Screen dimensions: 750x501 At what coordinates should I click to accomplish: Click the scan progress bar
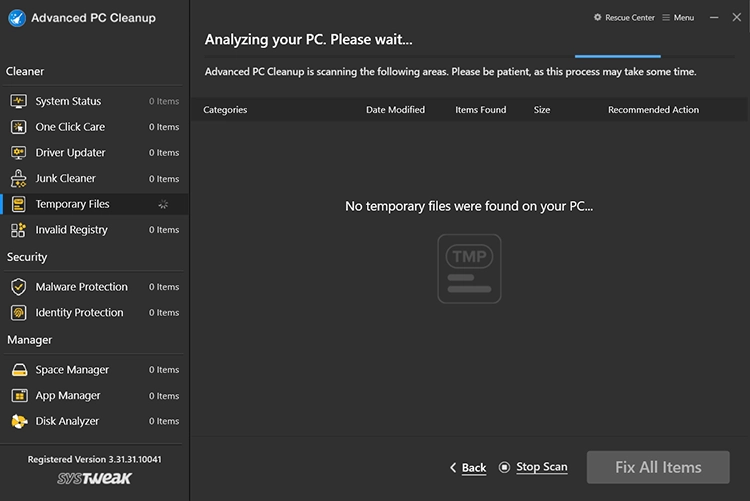(617, 56)
